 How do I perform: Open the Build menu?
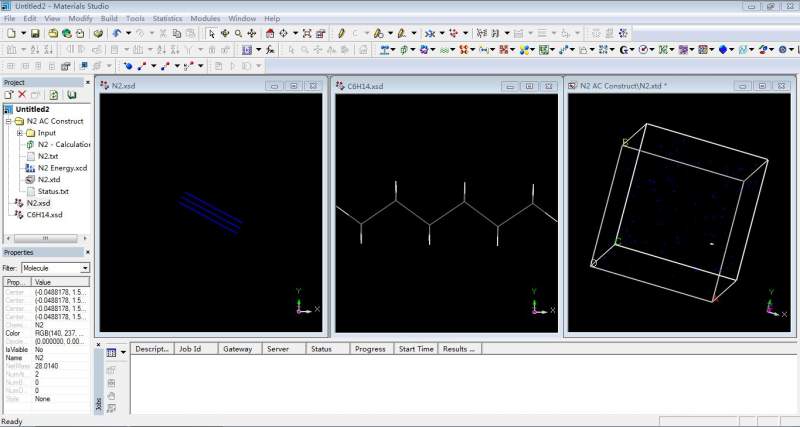point(108,18)
